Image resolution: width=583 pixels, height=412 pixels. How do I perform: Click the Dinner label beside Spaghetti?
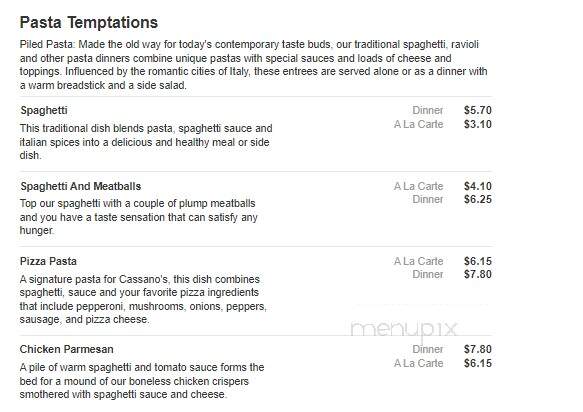428,110
